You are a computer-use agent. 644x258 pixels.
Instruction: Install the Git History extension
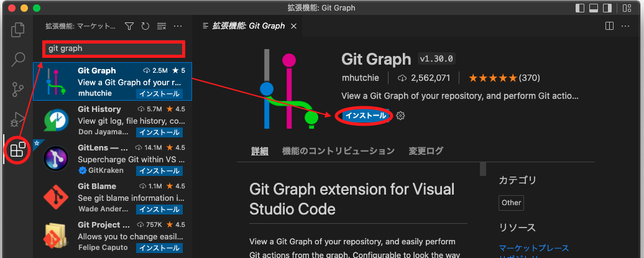pos(159,132)
